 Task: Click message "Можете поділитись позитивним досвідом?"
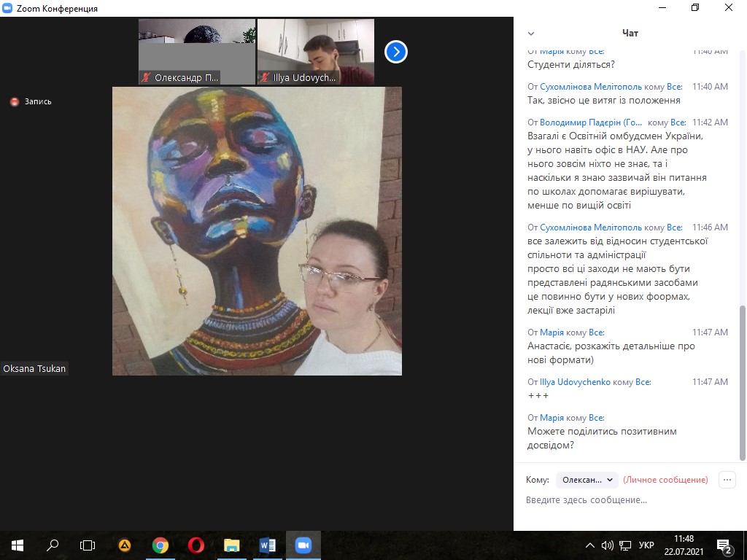(x=602, y=438)
